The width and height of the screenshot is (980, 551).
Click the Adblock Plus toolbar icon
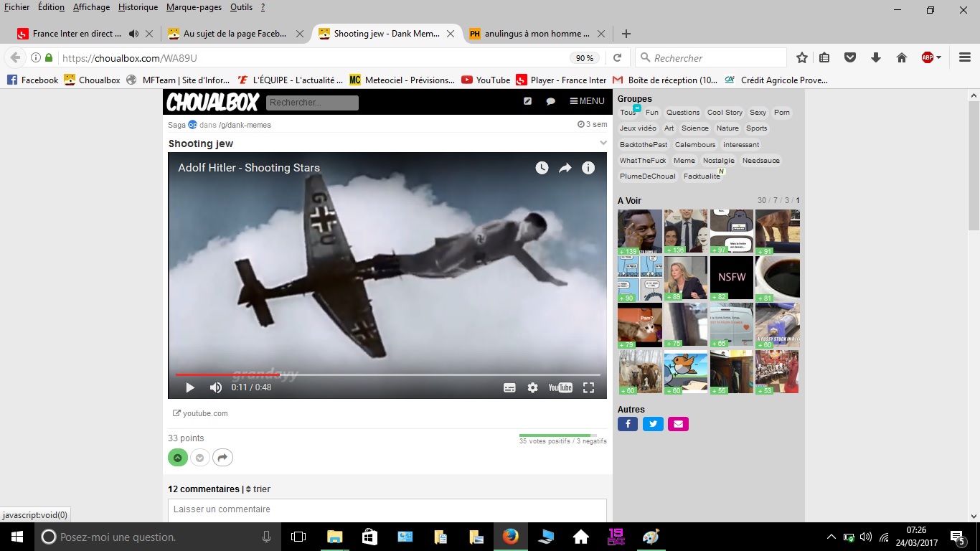click(x=928, y=58)
